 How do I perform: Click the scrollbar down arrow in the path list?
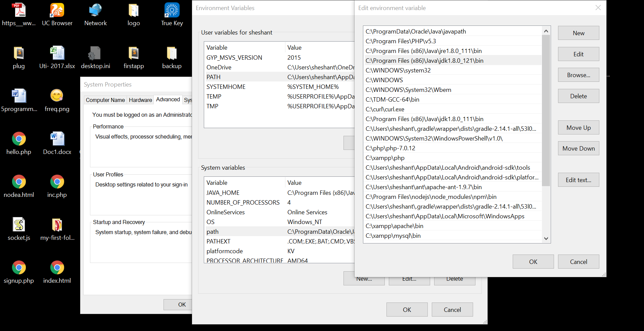tap(546, 238)
